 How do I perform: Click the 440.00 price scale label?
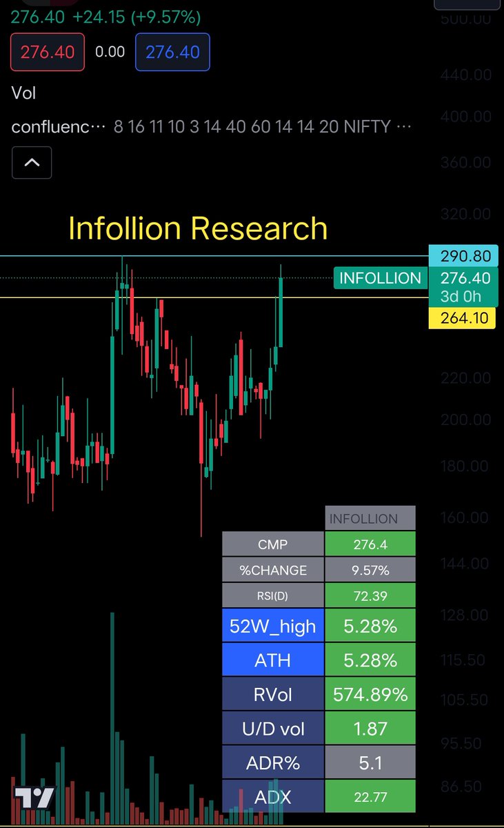click(466, 75)
